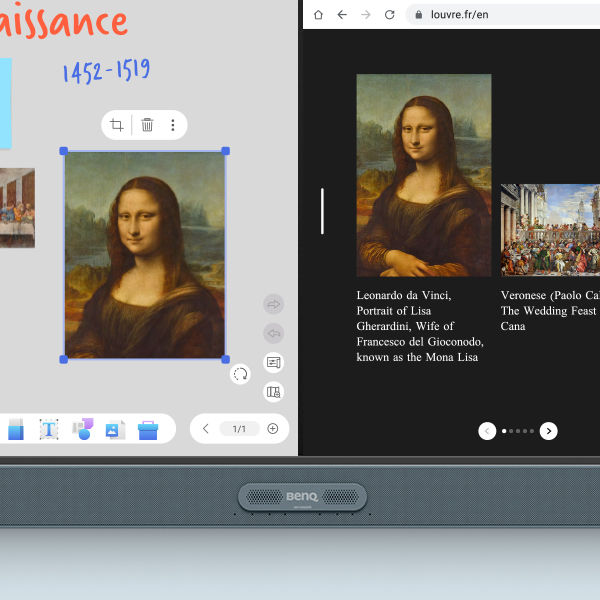
Task: Open more options (three dots) for the image
Action: (x=173, y=125)
